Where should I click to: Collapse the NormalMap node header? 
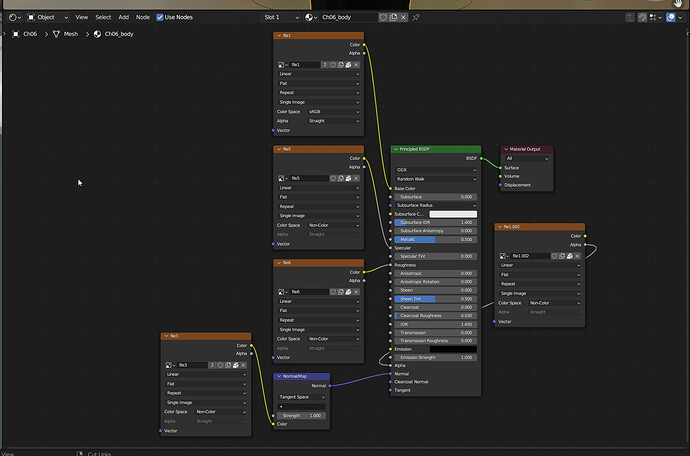point(279,376)
